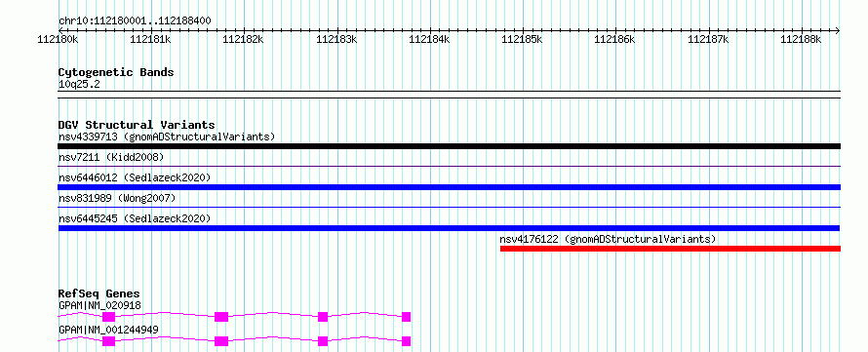Click the Cytogenetic Bands track title
Viewport: 868px width, 352px height.
click(x=116, y=72)
